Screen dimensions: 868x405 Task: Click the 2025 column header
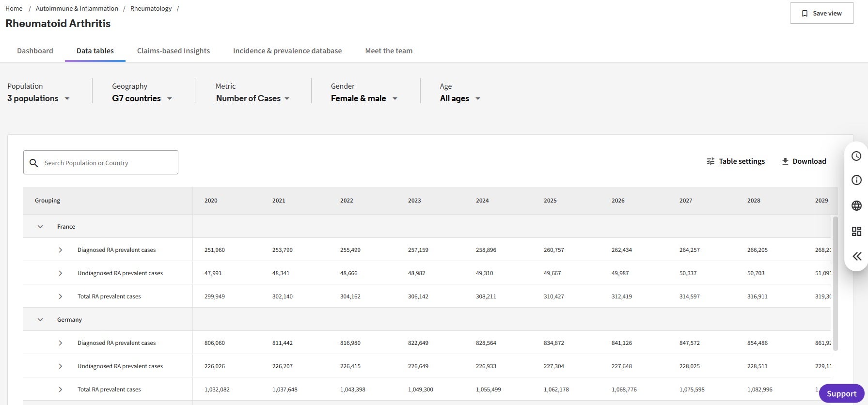(x=550, y=201)
